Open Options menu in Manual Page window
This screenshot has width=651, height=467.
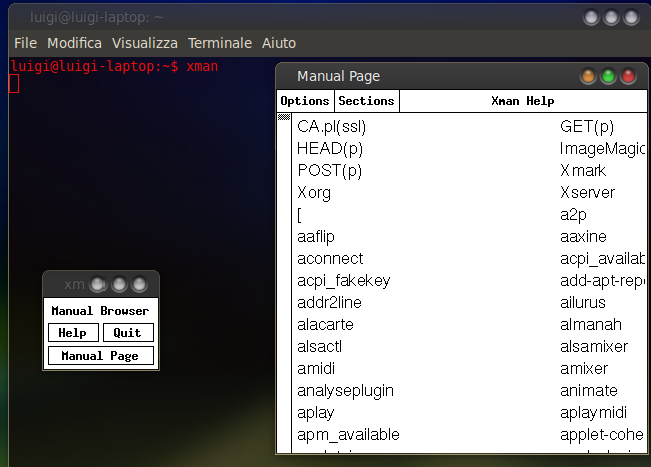[305, 101]
